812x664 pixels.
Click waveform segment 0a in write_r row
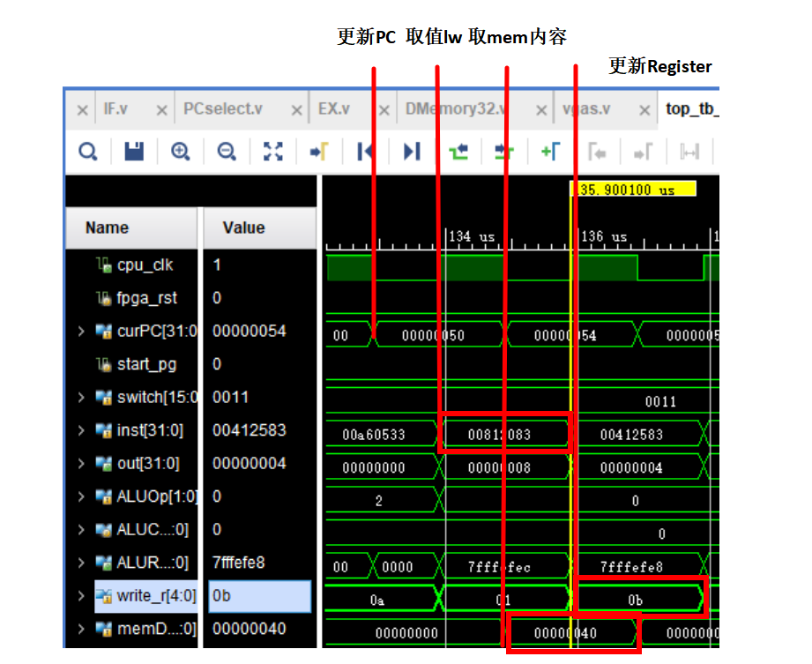coord(377,601)
